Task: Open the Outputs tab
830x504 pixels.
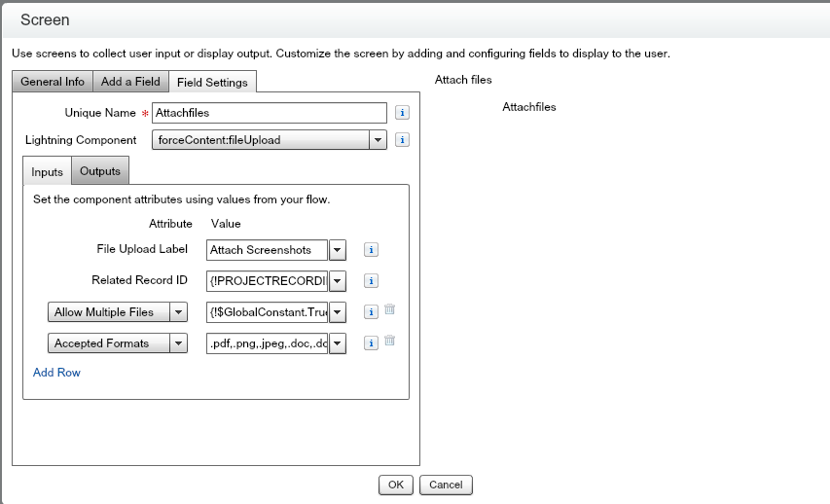Action: click(x=100, y=171)
